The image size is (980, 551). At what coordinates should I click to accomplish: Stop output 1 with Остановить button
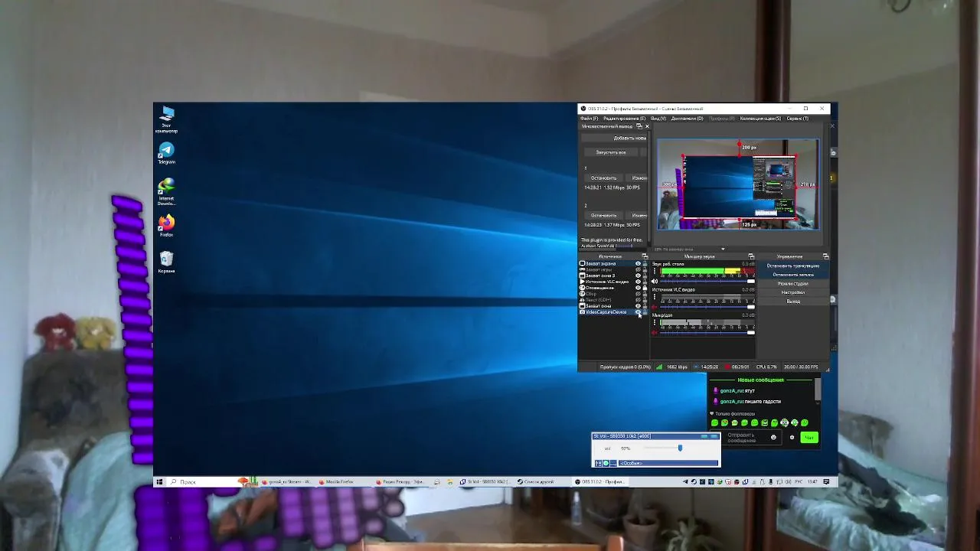(603, 178)
